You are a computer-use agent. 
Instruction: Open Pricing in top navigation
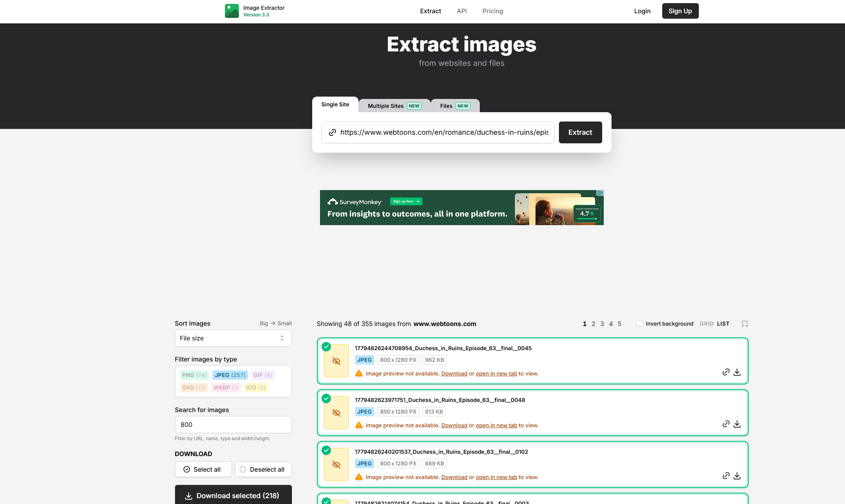[493, 11]
